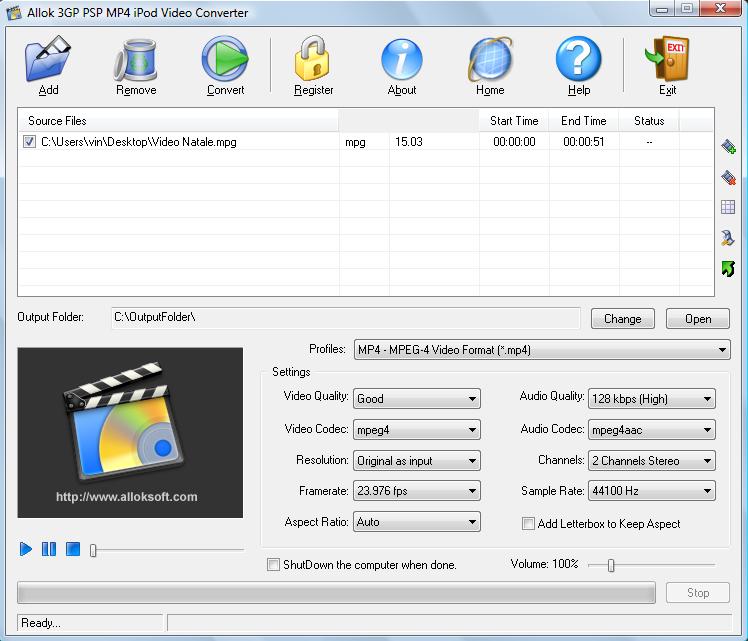The height and width of the screenshot is (641, 748).
Task: Click the conversion progress bar
Action: pos(336,593)
